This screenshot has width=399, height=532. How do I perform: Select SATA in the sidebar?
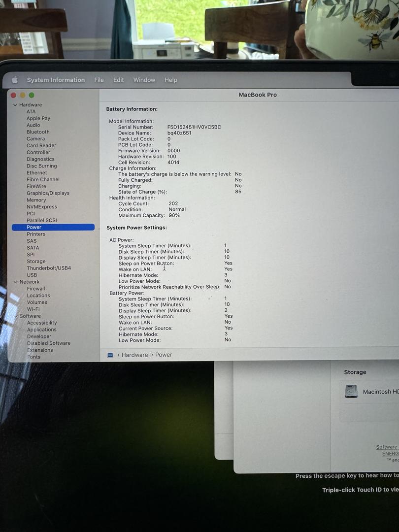33,248
